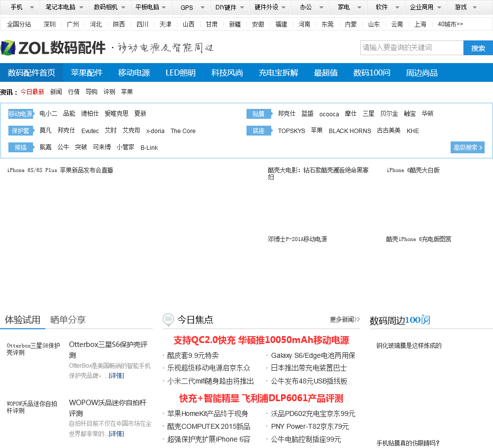Open 周边尚品 nav tab
The width and height of the screenshot is (493, 448).
click(x=422, y=72)
